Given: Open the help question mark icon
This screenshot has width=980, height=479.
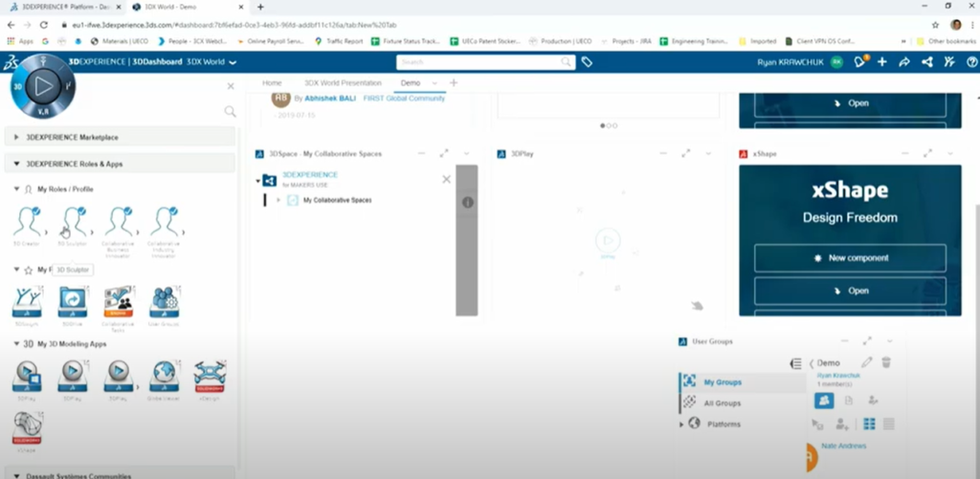Looking at the screenshot, I should (x=972, y=62).
